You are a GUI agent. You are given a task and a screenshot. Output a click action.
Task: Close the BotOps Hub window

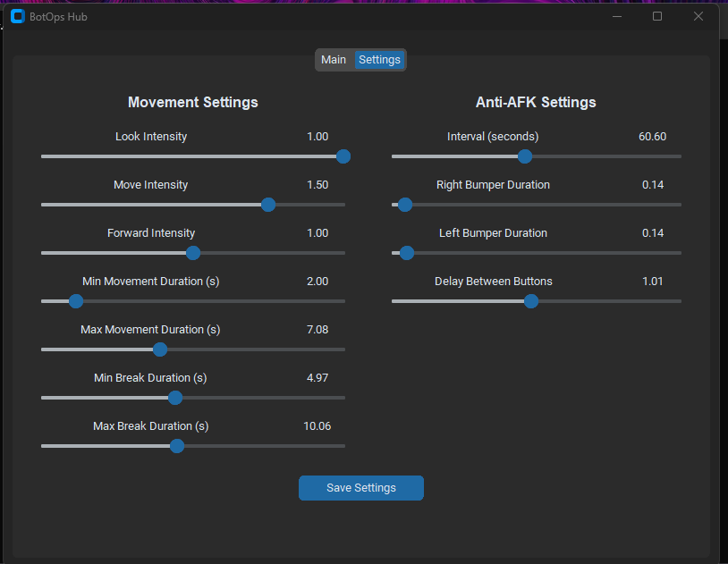[x=698, y=16]
